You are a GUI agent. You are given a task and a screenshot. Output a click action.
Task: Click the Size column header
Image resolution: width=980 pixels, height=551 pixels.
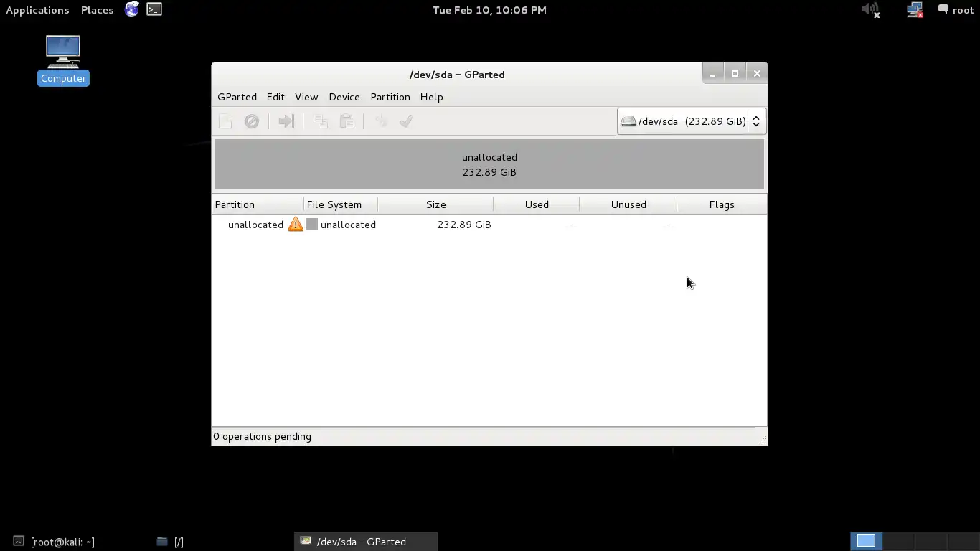[435, 204]
